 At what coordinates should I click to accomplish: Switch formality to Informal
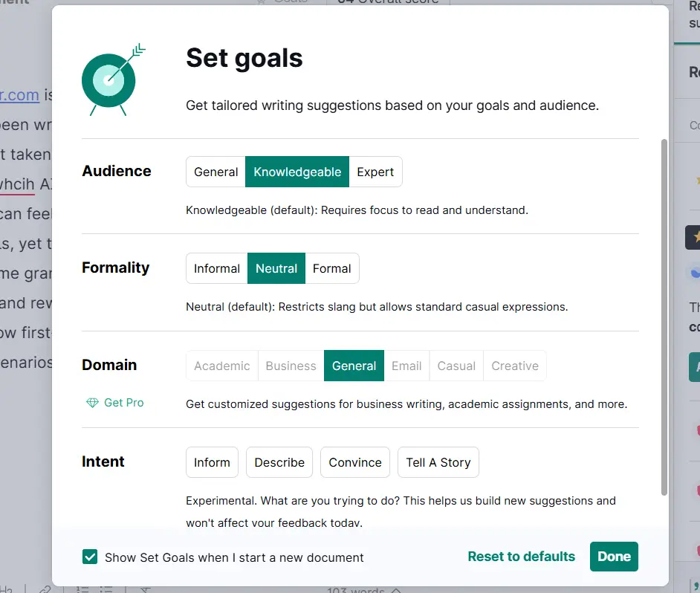pos(216,269)
